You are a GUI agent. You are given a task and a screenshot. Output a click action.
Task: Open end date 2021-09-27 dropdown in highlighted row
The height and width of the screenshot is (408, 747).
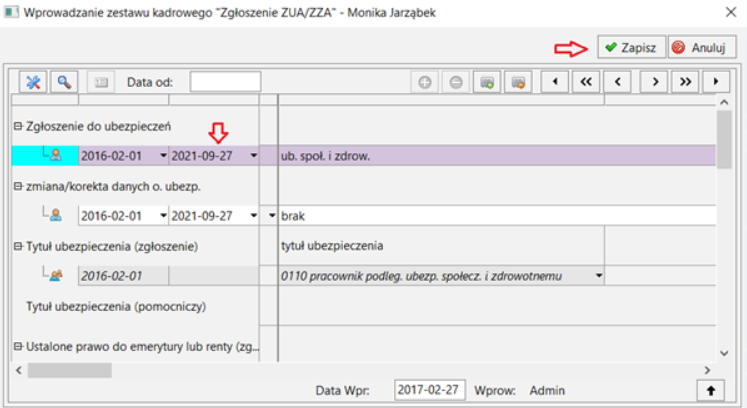[x=254, y=156]
